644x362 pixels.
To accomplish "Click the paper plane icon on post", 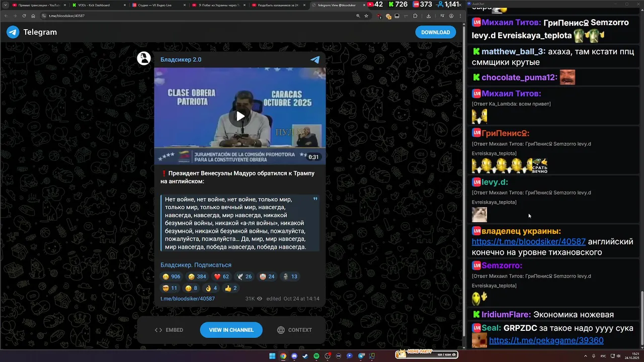I will (315, 60).
